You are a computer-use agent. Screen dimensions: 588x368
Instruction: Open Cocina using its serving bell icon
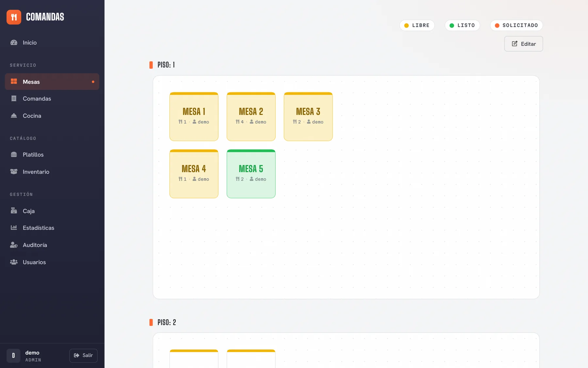tap(14, 116)
